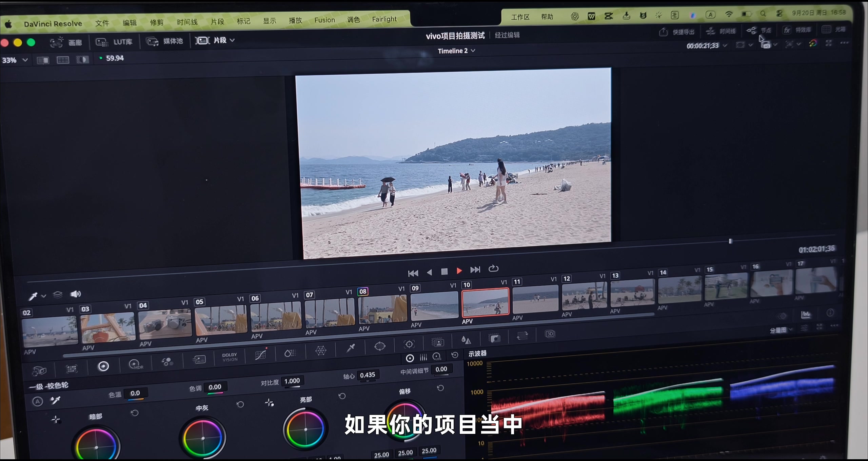The width and height of the screenshot is (868, 461).
Task: Open the Blur and Sharpen palette
Action: click(466, 340)
